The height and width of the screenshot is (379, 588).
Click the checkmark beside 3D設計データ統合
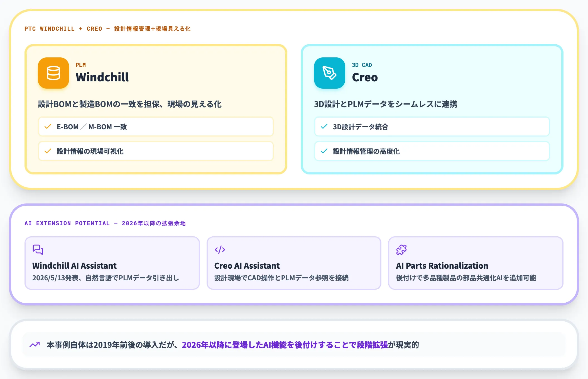click(324, 127)
